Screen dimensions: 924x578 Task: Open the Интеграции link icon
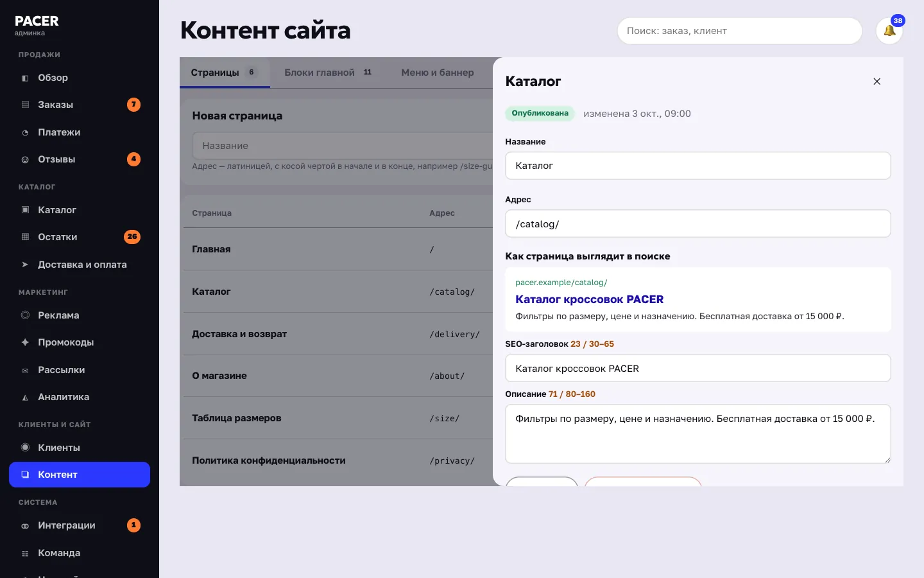pos(25,525)
